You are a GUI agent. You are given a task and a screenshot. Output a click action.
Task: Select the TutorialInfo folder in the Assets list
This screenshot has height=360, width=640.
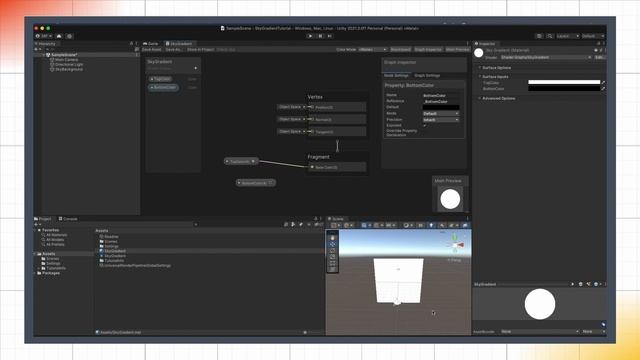[x=111, y=260]
